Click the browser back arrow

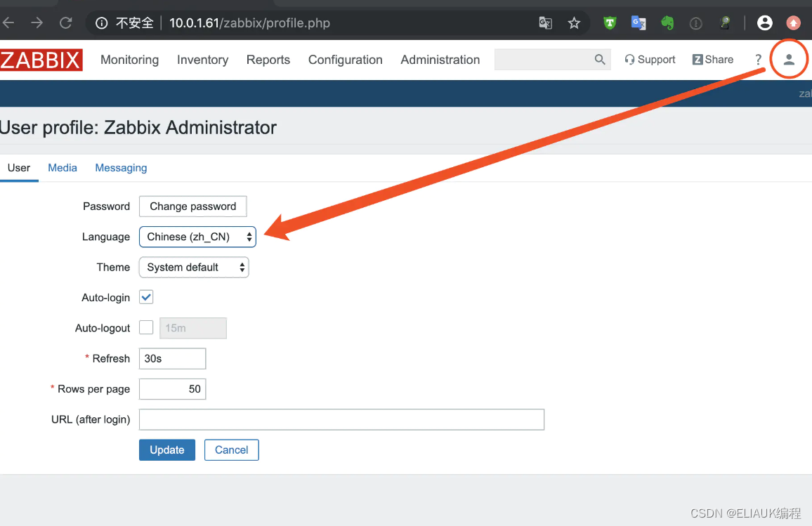click(x=8, y=22)
